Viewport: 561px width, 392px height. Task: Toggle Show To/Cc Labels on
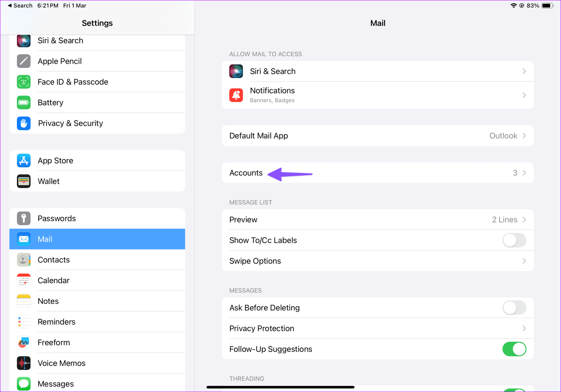pyautogui.click(x=514, y=240)
